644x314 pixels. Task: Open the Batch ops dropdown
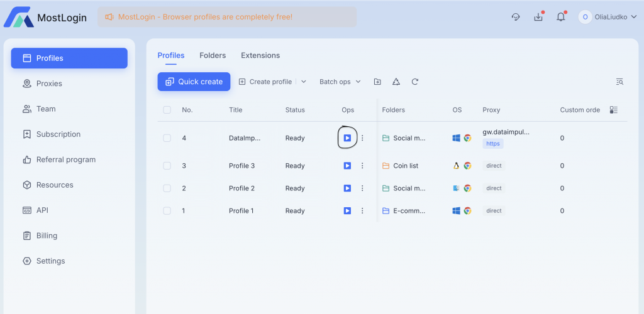[x=340, y=82]
